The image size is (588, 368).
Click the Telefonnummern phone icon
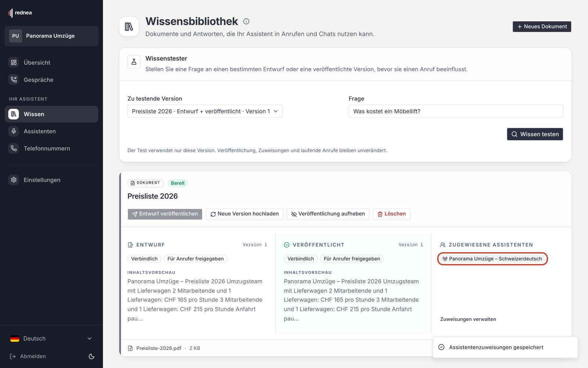[14, 148]
